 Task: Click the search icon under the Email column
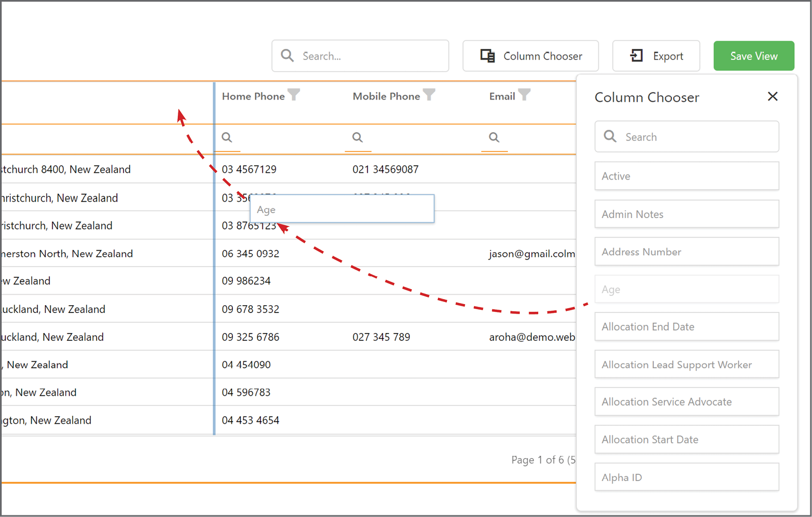494,137
